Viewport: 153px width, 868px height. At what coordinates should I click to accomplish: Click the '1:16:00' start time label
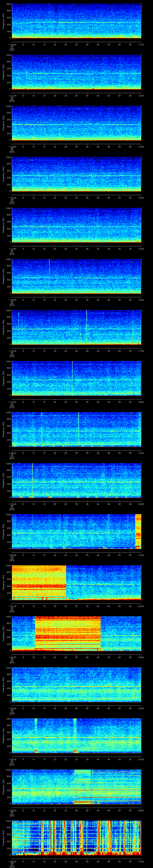12,351
